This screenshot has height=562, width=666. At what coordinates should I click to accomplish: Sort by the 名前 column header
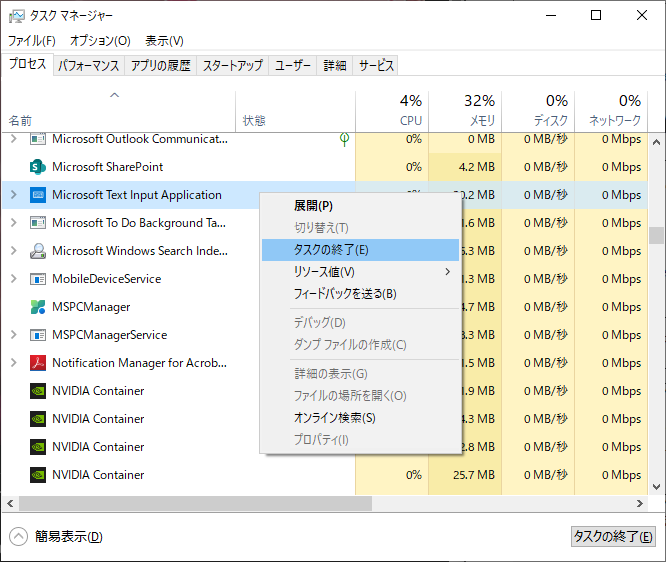tap(119, 111)
